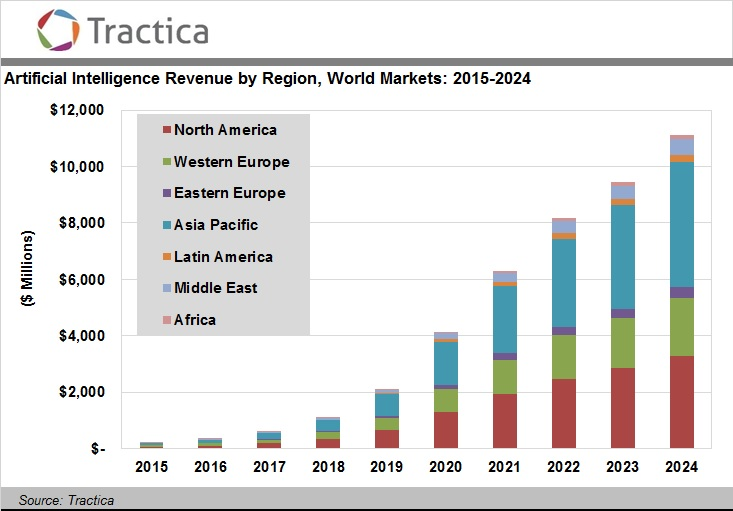Click the Tractica brand name text
The width and height of the screenshot is (733, 511).
tap(148, 31)
